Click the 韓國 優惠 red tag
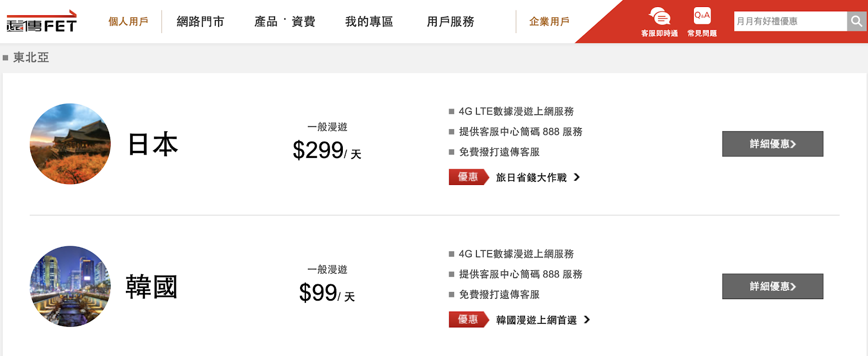Screen dimensions: 868x356 click(x=469, y=320)
